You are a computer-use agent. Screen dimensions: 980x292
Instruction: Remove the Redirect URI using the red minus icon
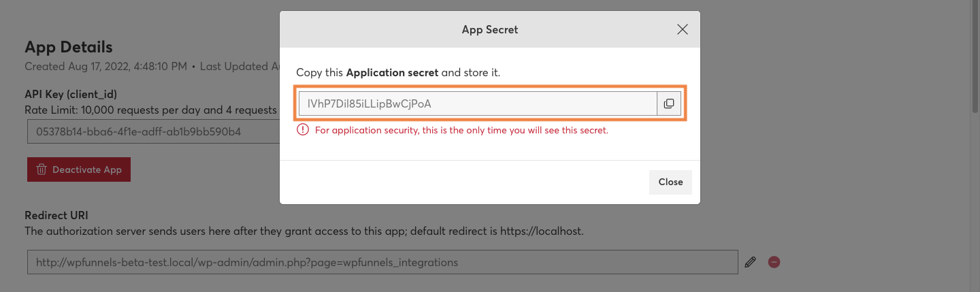pyautogui.click(x=774, y=262)
